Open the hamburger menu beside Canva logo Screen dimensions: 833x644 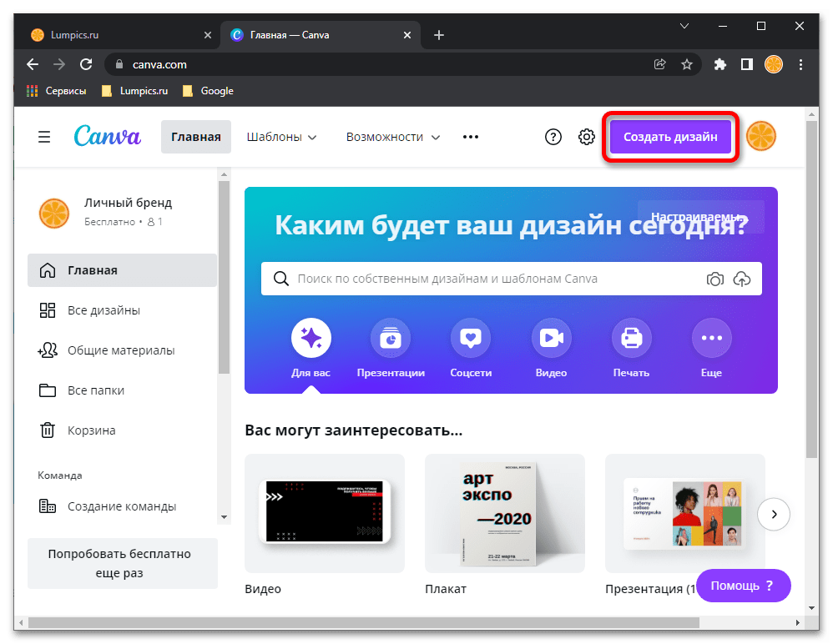[x=44, y=137]
